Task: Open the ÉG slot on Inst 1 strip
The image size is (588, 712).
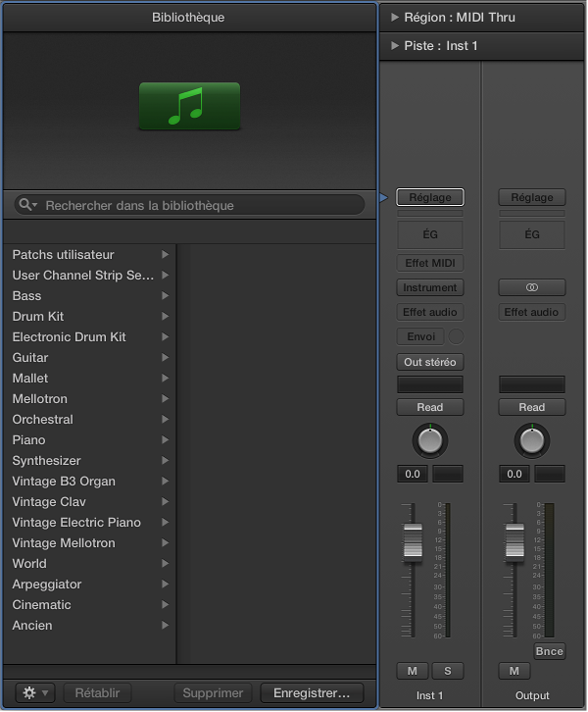Action: pyautogui.click(x=430, y=234)
